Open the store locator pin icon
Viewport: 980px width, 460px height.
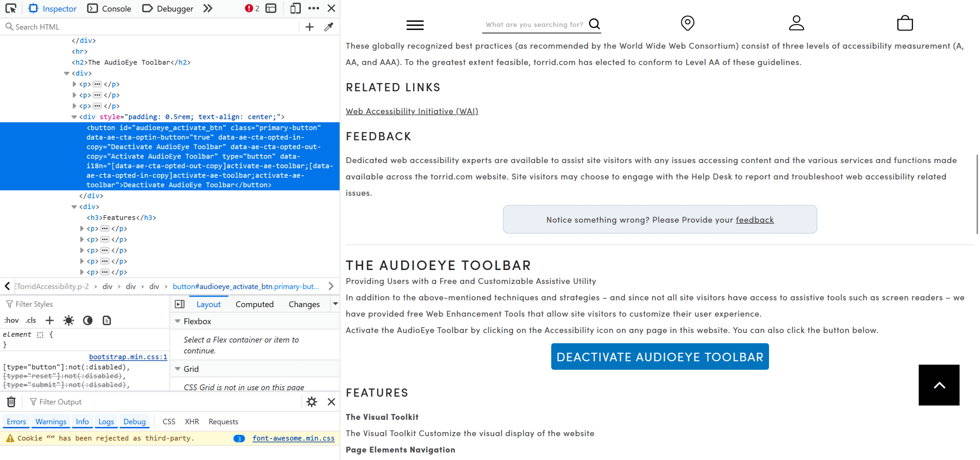(687, 23)
